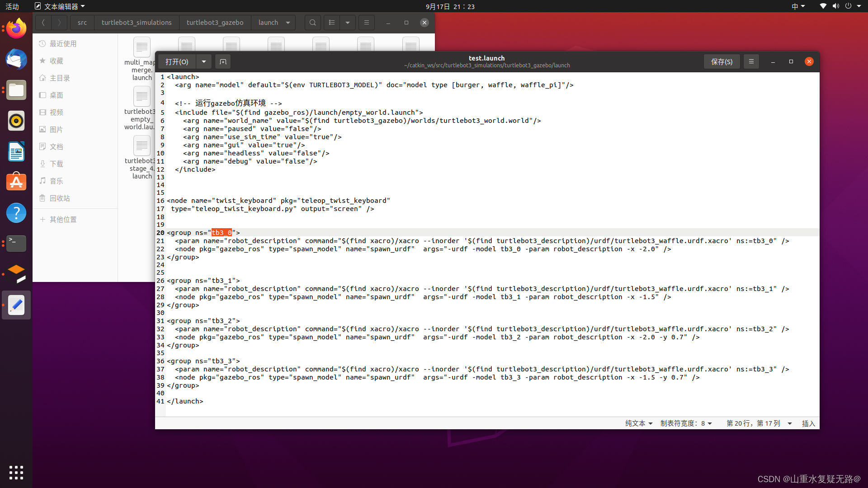The height and width of the screenshot is (488, 868).
Task: Open input method selector in top bar
Action: (798, 6)
